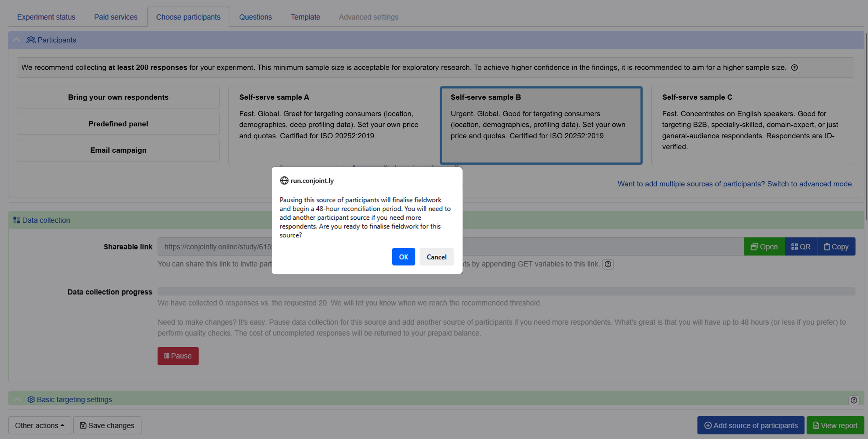Open the Other actions dropdown
This screenshot has height=439, width=868.
pyautogui.click(x=39, y=426)
